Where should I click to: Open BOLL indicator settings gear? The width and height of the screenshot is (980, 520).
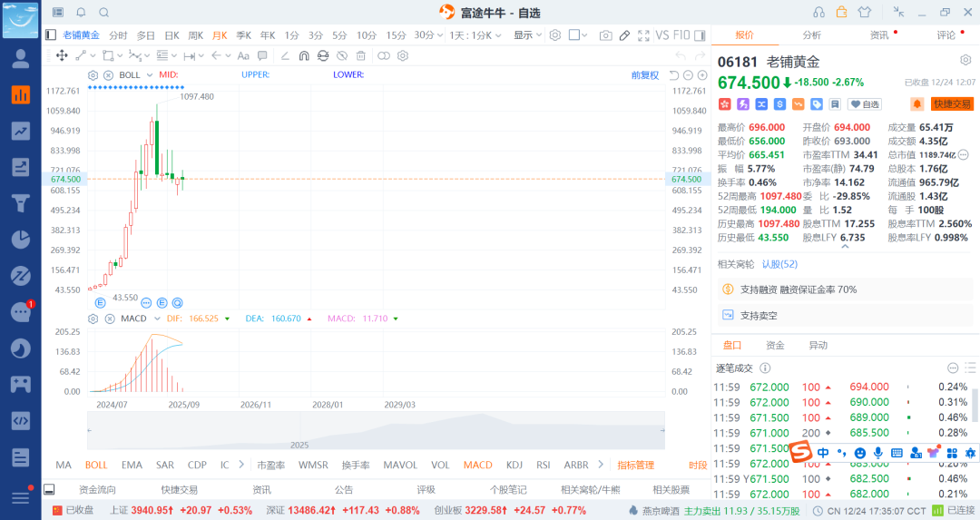coord(93,75)
